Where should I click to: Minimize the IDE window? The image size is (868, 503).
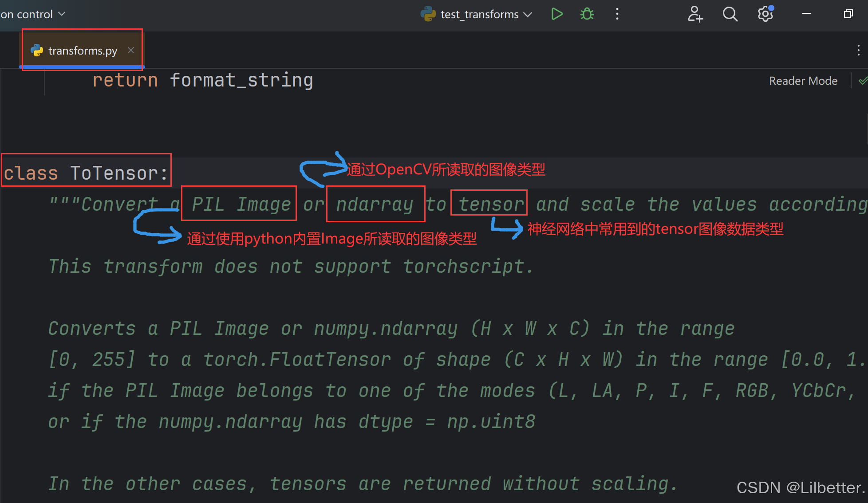click(807, 14)
